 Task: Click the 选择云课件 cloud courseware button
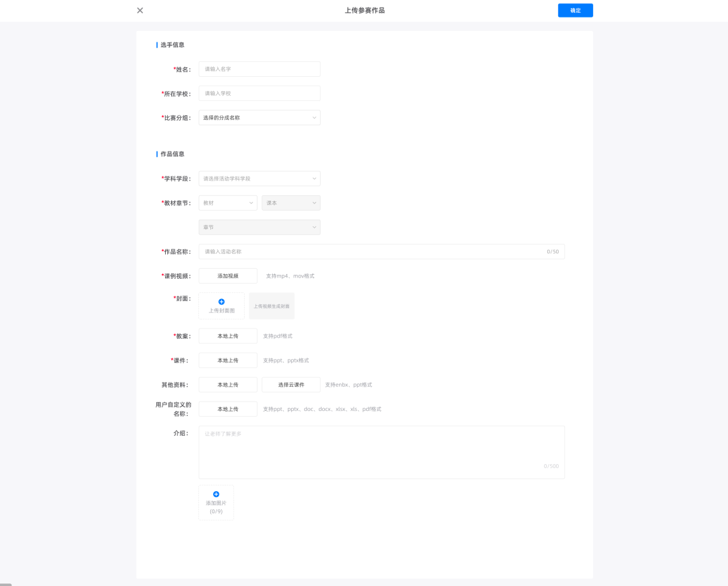(x=291, y=385)
